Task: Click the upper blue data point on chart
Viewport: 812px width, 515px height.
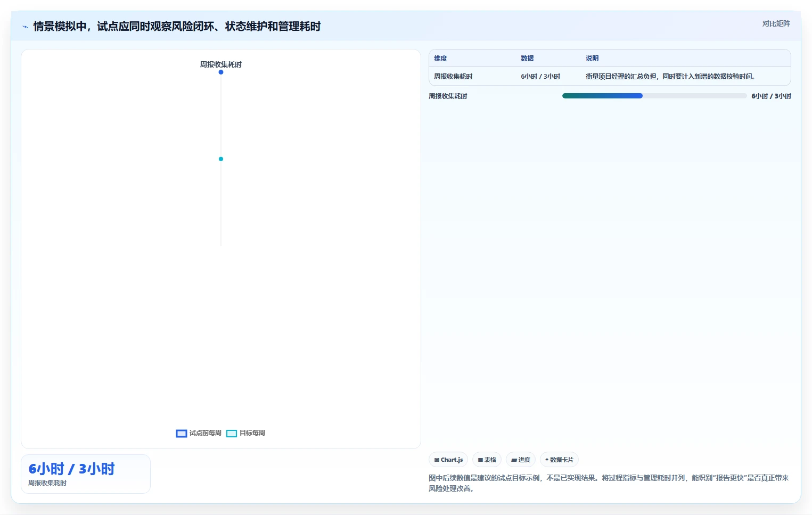Action: point(221,72)
